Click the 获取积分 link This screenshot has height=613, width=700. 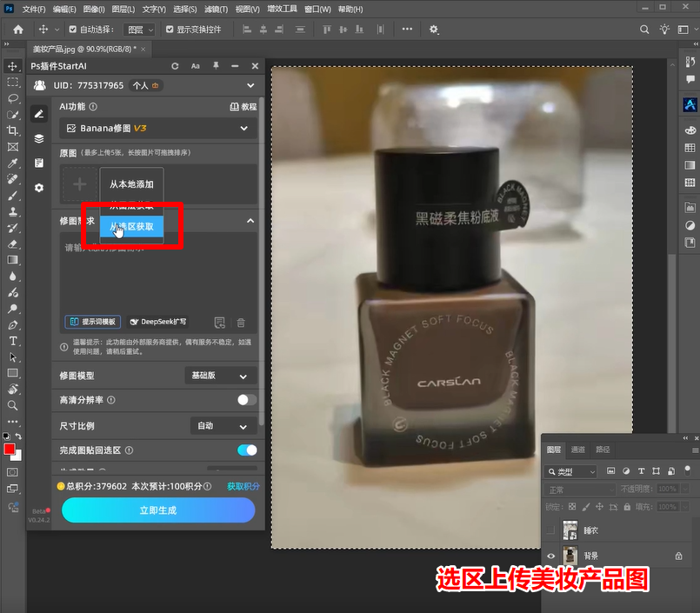[243, 486]
